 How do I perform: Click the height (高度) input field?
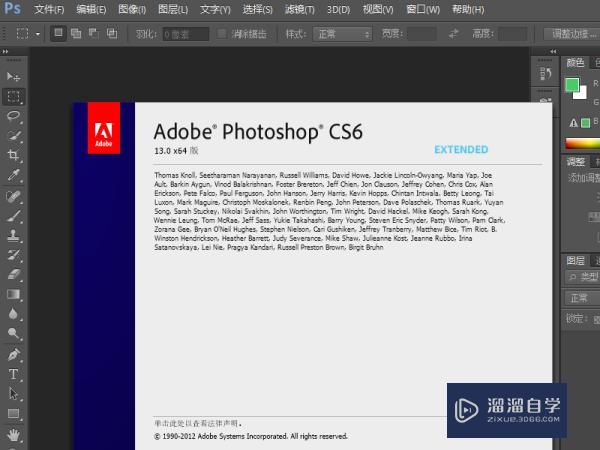click(513, 34)
